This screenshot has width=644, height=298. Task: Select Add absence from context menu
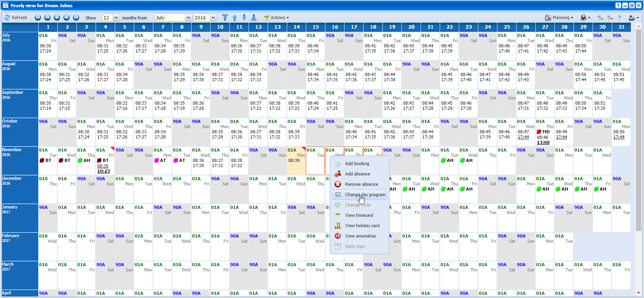[x=357, y=174]
